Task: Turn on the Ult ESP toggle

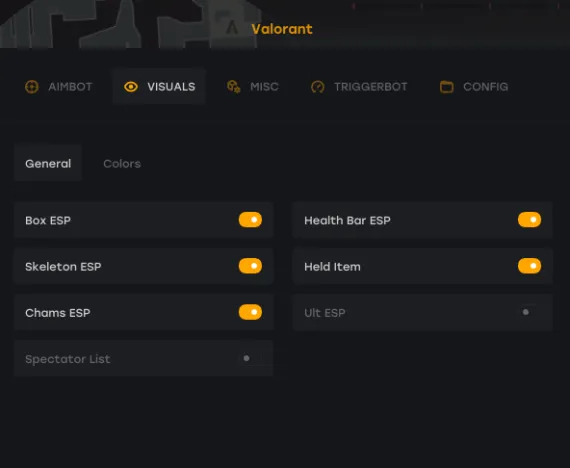Action: pos(529,312)
